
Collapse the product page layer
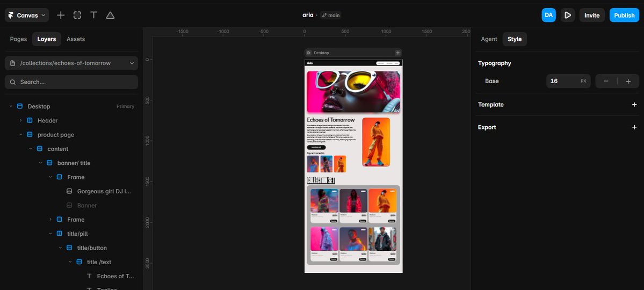pyautogui.click(x=20, y=135)
